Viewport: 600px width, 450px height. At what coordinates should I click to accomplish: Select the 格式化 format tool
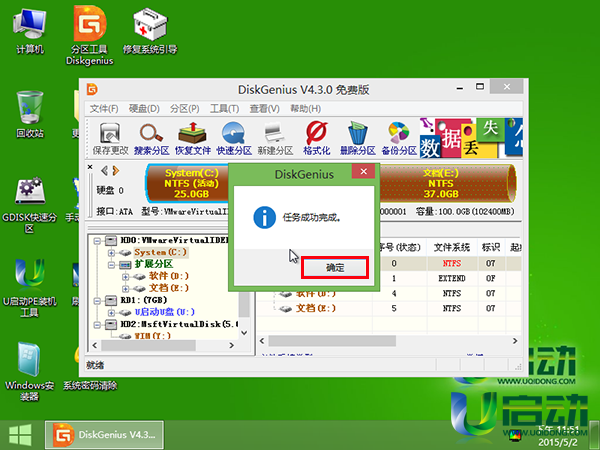tap(317, 139)
